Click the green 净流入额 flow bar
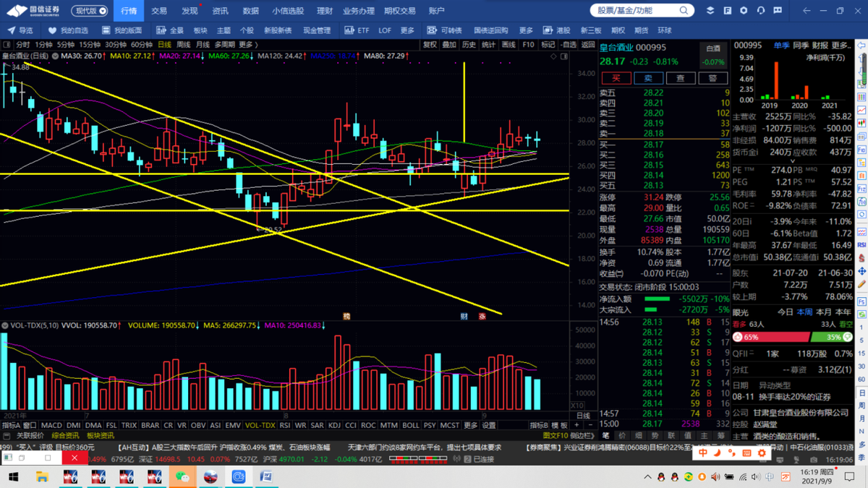Image resolution: width=868 pixels, height=488 pixels. coord(657,299)
